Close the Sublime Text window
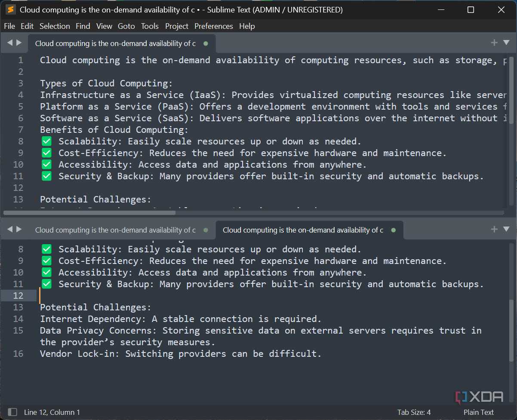Image resolution: width=517 pixels, height=420 pixels. click(501, 9)
